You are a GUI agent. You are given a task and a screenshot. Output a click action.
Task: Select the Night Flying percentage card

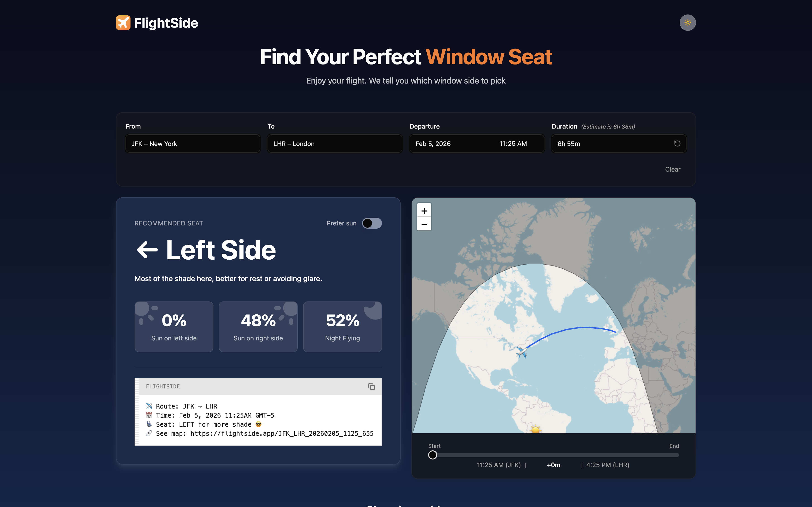coord(342,327)
